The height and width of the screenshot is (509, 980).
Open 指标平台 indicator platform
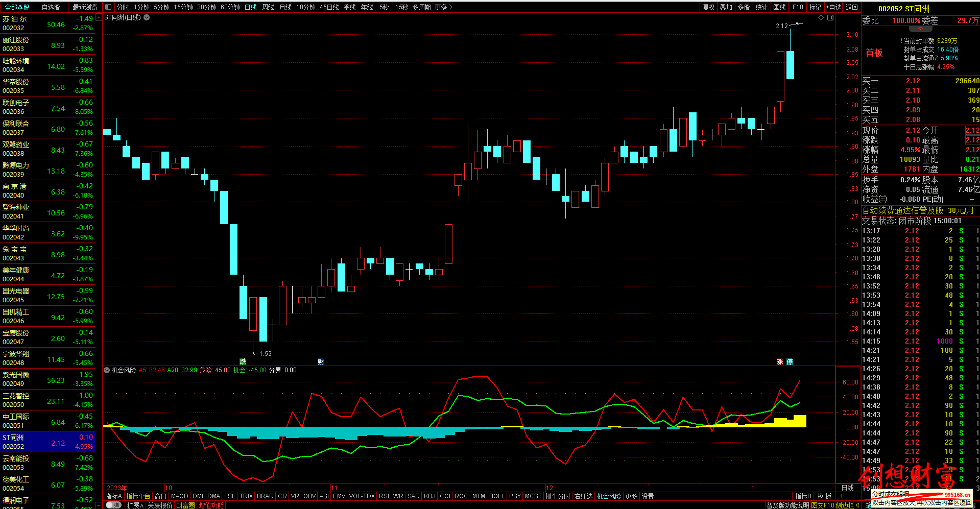[138, 496]
